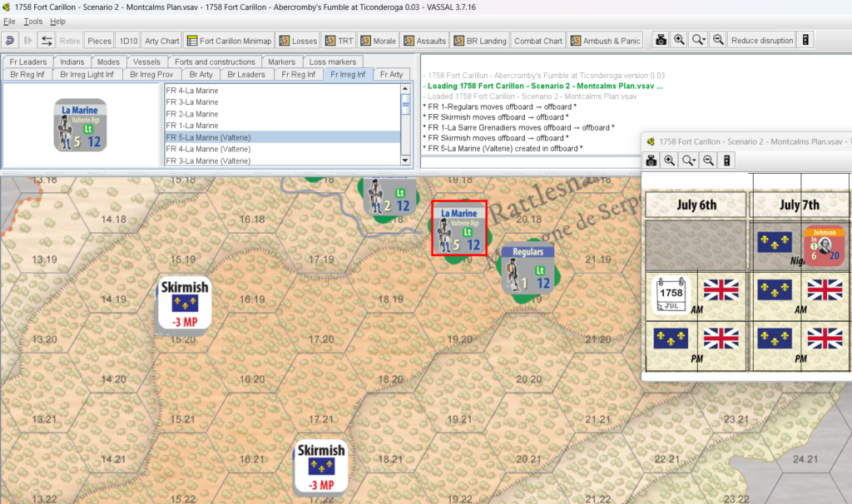Viewport: 852px width, 504px height.
Task: Switch to the Modes tab
Action: tap(108, 62)
